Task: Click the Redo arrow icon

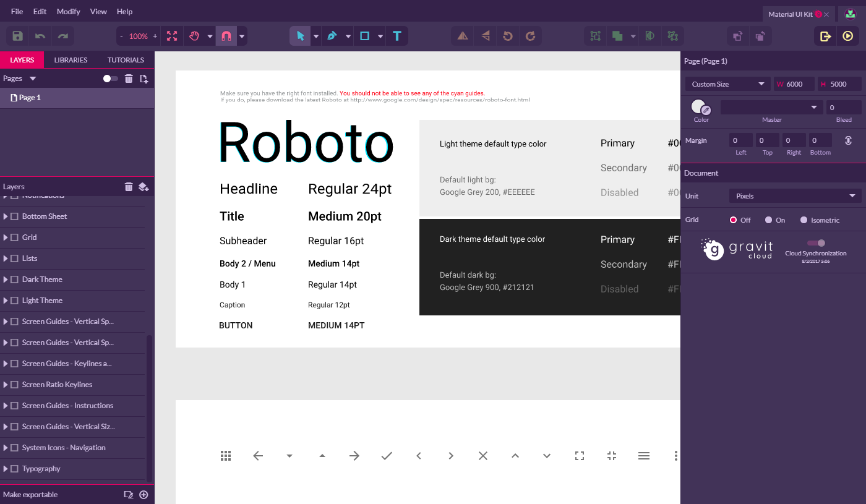Action: tap(63, 36)
